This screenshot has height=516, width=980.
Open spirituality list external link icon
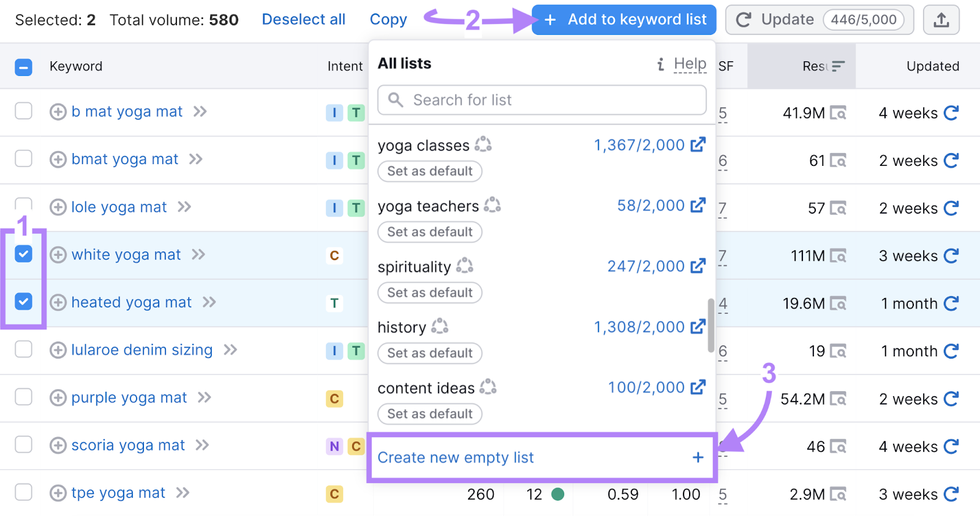tap(698, 266)
